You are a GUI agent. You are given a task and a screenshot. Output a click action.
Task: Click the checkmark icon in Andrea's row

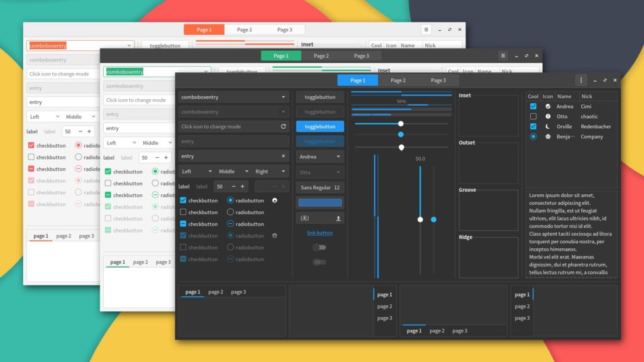pyautogui.click(x=548, y=107)
